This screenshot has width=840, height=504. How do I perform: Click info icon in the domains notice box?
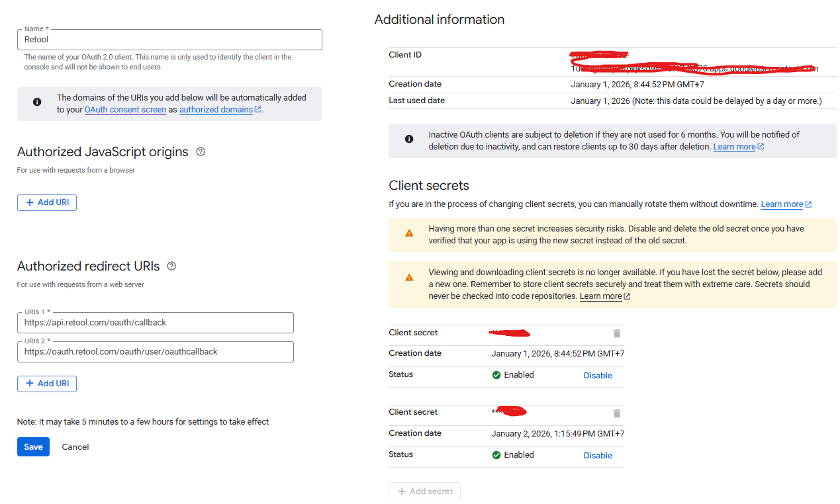(37, 103)
